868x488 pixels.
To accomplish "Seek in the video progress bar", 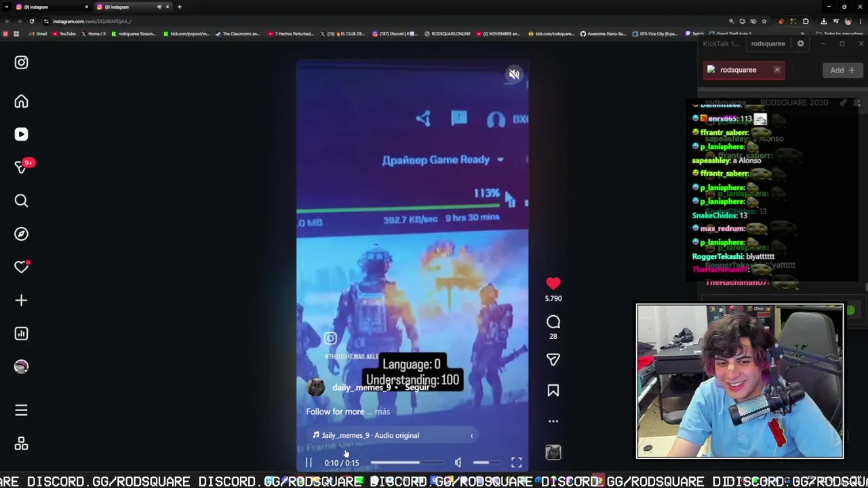I will pyautogui.click(x=406, y=463).
